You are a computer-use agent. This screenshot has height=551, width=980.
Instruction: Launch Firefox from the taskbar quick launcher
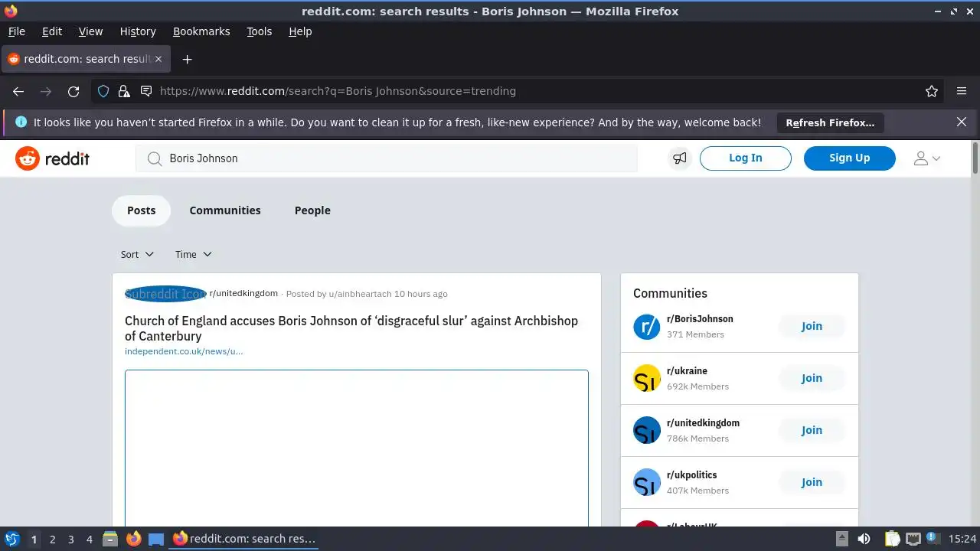133,539
